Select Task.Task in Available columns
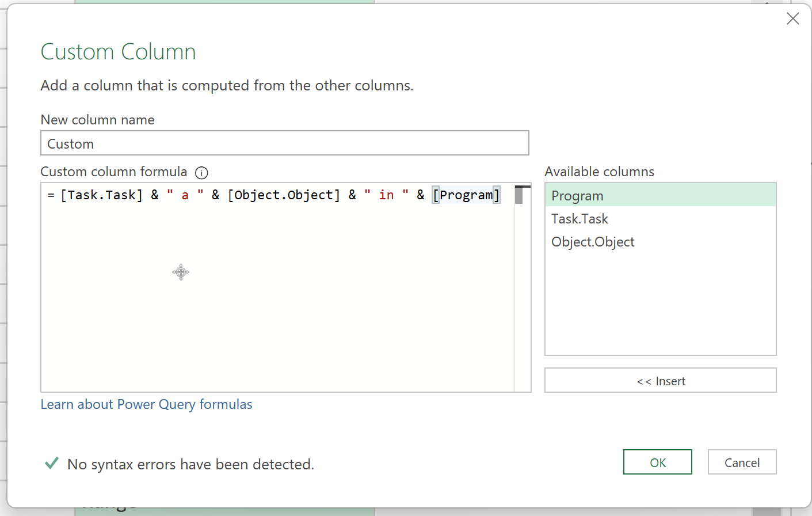The width and height of the screenshot is (812, 516). (x=580, y=219)
